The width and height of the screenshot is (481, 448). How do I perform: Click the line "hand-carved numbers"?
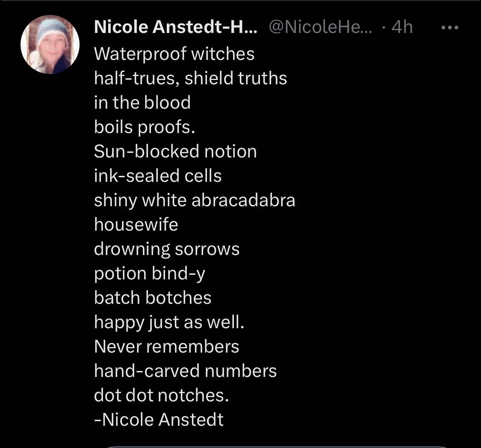185,371
